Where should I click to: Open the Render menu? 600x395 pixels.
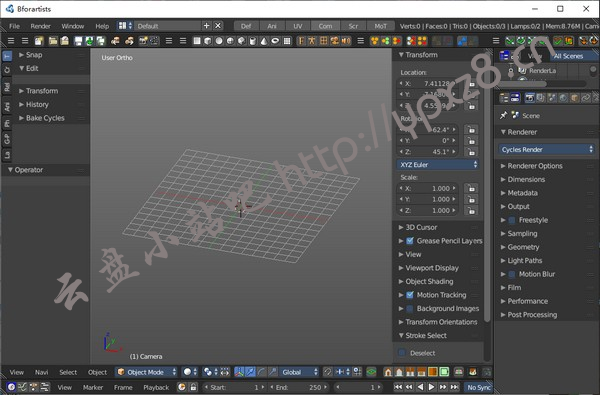(41, 26)
